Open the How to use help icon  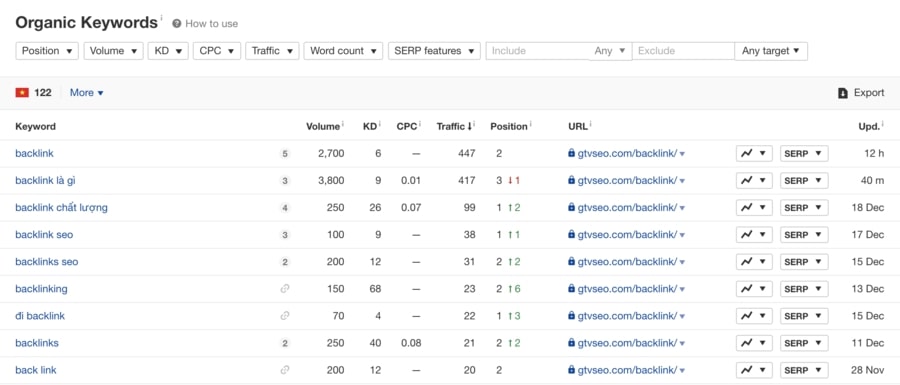tap(177, 24)
